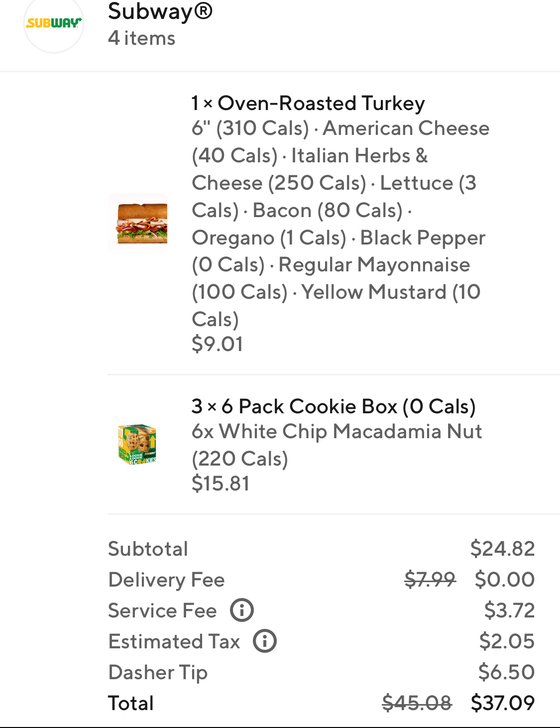
Task: Select the Subtotal amount $24.82
Action: coord(502,549)
